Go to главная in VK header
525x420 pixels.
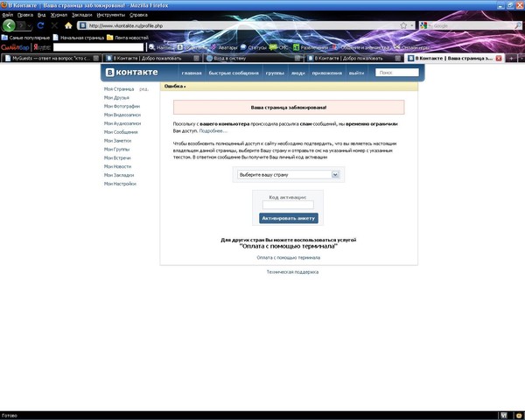pyautogui.click(x=192, y=73)
